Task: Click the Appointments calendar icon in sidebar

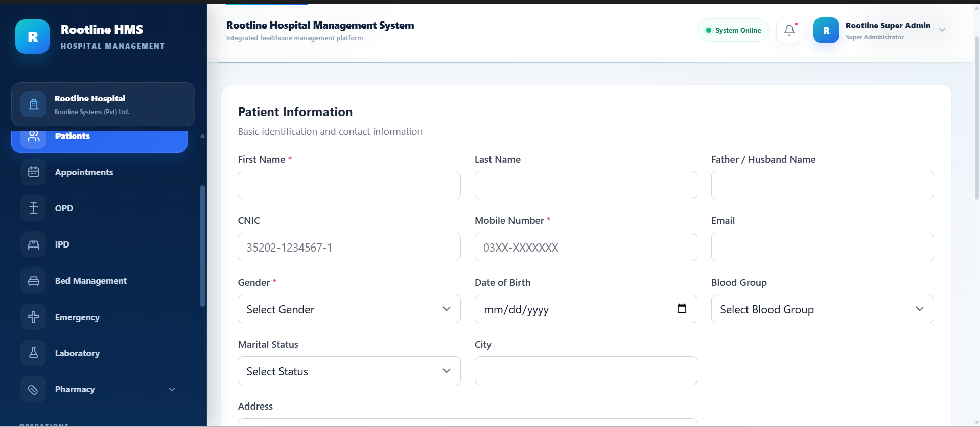Action: pos(34,172)
